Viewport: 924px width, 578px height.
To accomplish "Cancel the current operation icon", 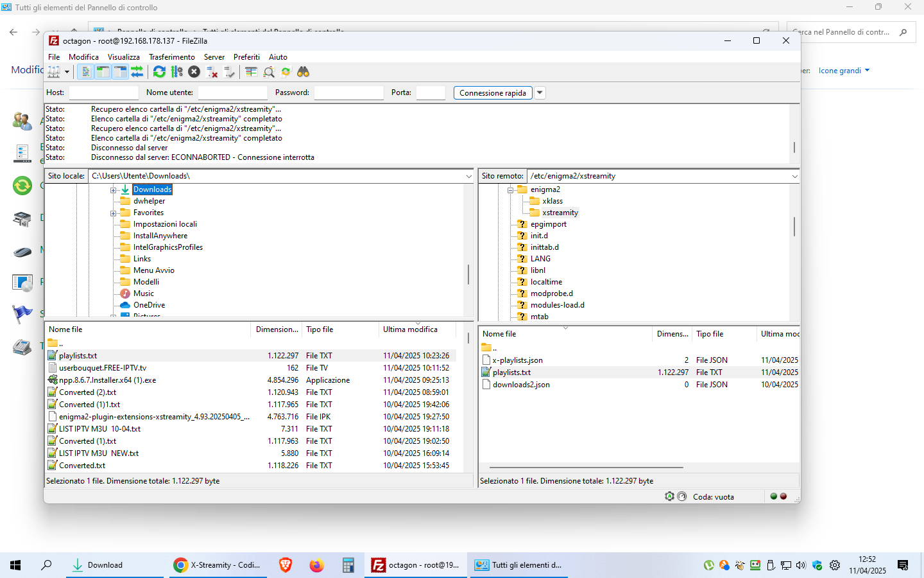I will tap(194, 72).
